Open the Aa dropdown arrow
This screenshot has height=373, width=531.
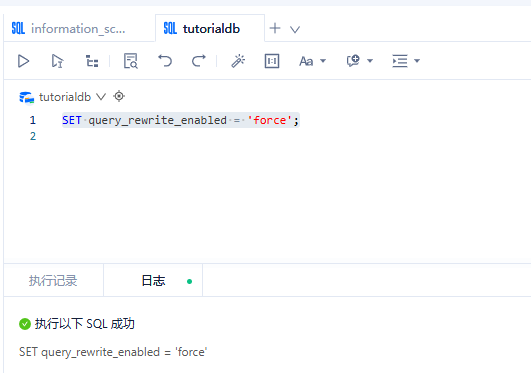[x=323, y=61]
